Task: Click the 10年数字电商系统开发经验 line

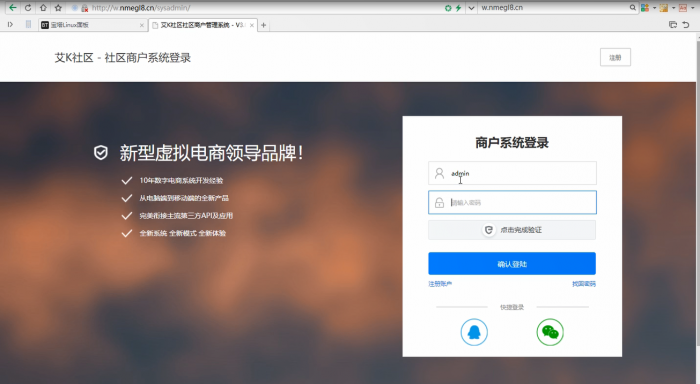Action: (x=181, y=180)
